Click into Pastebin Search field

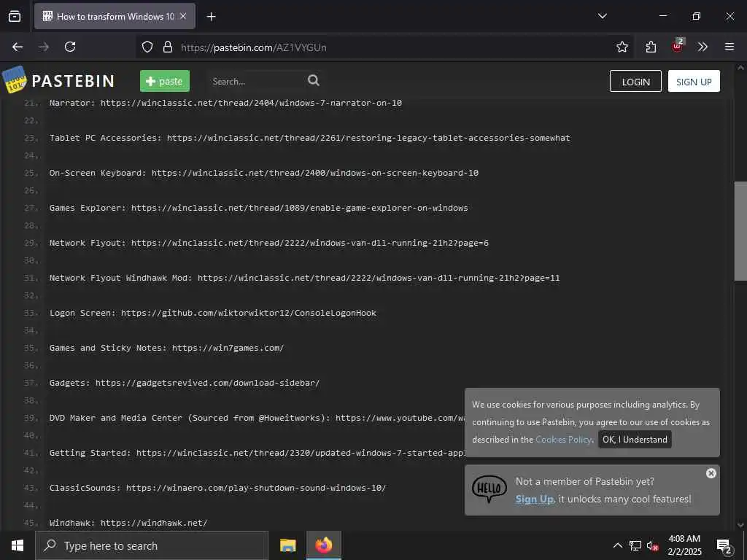click(256, 82)
